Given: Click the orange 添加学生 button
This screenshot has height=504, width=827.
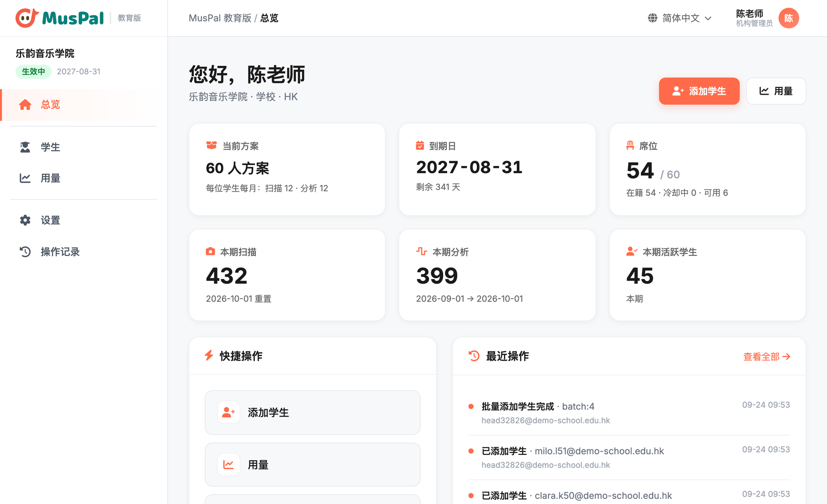Looking at the screenshot, I should click(699, 91).
